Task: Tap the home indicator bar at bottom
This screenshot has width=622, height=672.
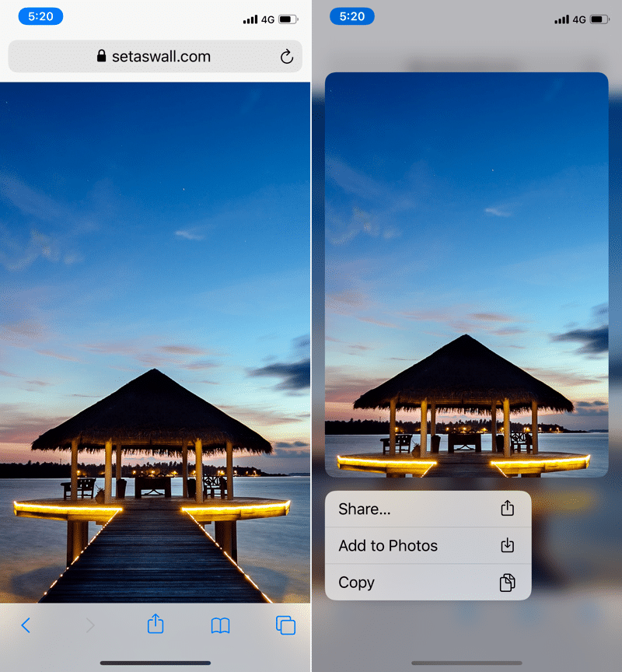Action: [x=155, y=663]
